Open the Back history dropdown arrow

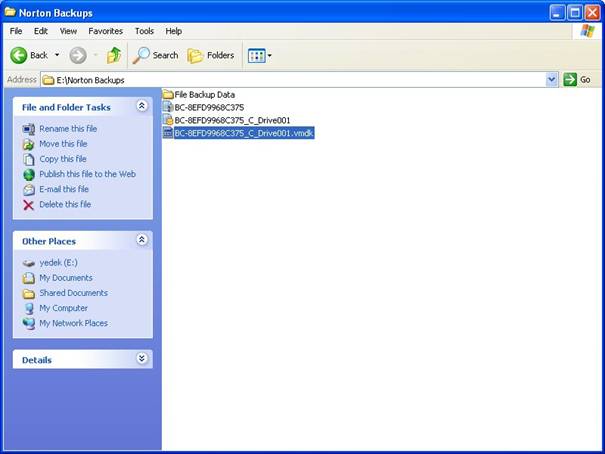pyautogui.click(x=57, y=55)
